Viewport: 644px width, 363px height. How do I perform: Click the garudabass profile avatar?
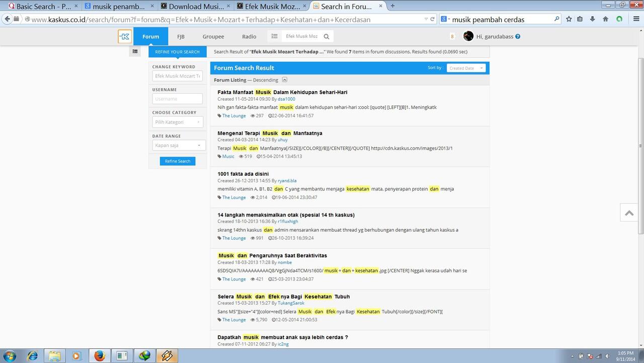click(x=468, y=36)
